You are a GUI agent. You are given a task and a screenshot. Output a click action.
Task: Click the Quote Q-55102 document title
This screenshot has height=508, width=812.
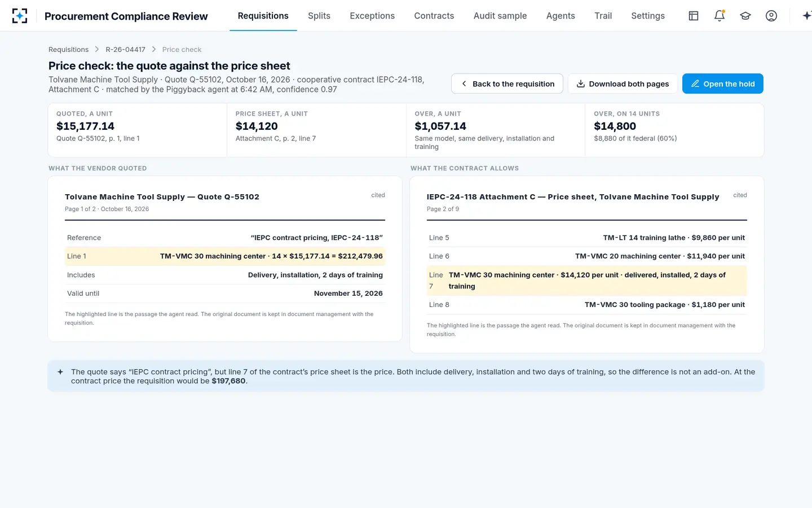162,197
